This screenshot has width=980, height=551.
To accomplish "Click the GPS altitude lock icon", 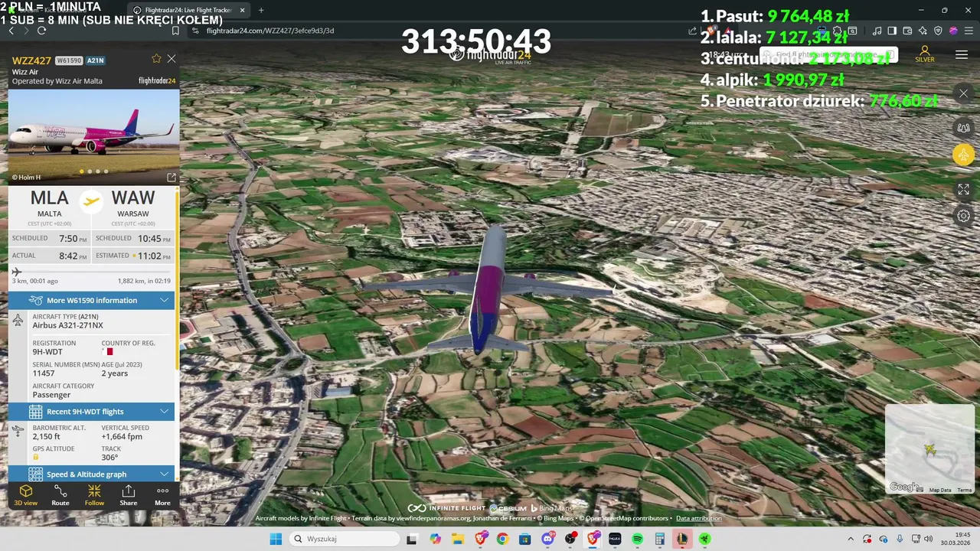I will pos(36,458).
